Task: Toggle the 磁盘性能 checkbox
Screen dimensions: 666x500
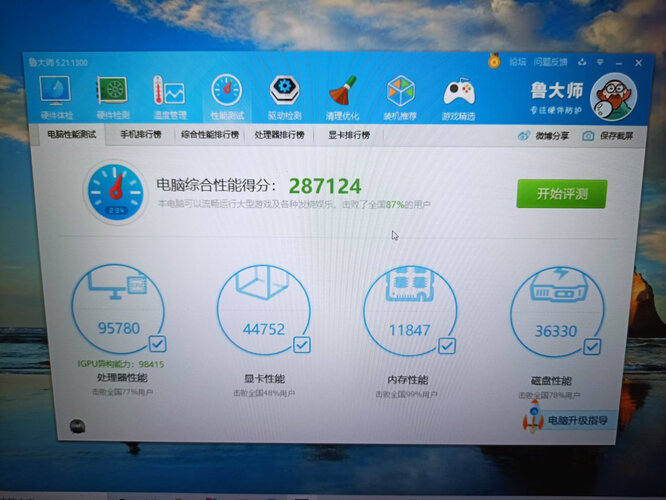Action: click(592, 347)
